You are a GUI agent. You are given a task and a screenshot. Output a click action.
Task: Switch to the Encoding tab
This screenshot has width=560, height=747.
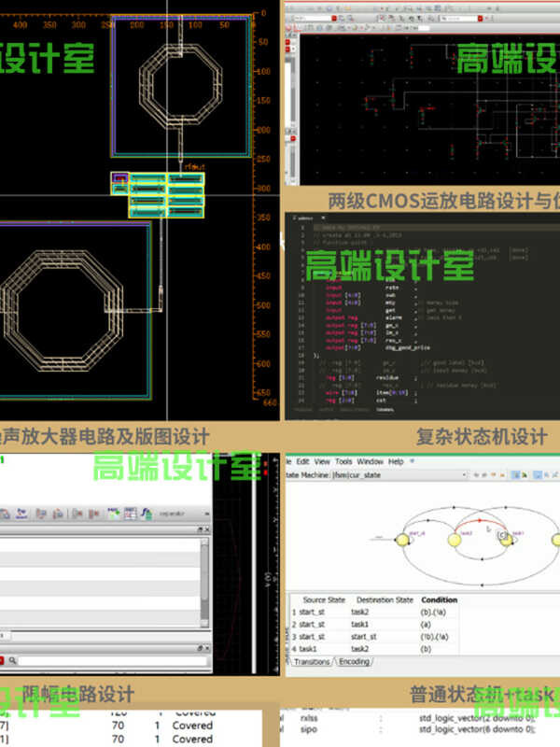tap(354, 662)
